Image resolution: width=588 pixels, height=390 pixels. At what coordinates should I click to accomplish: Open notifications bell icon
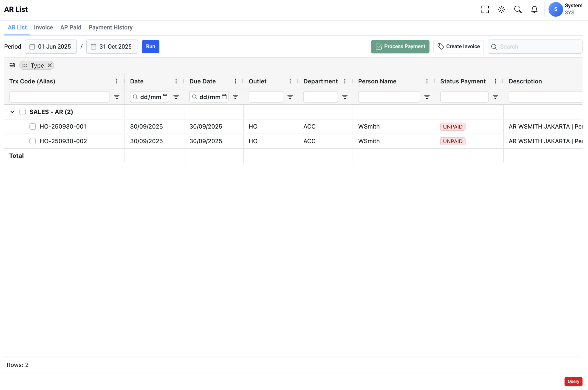[x=534, y=9]
